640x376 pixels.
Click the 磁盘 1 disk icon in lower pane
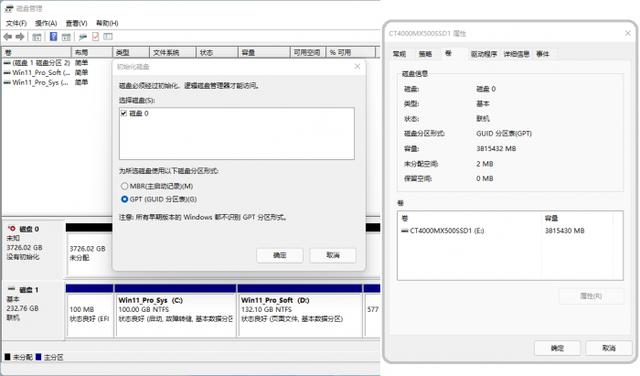point(12,289)
